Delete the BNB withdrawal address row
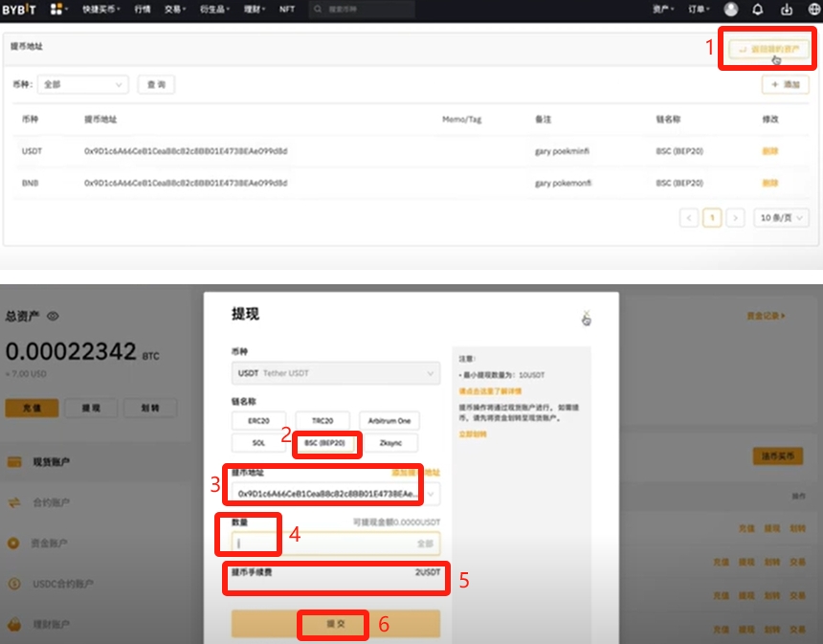The image size is (823, 644). [x=770, y=183]
